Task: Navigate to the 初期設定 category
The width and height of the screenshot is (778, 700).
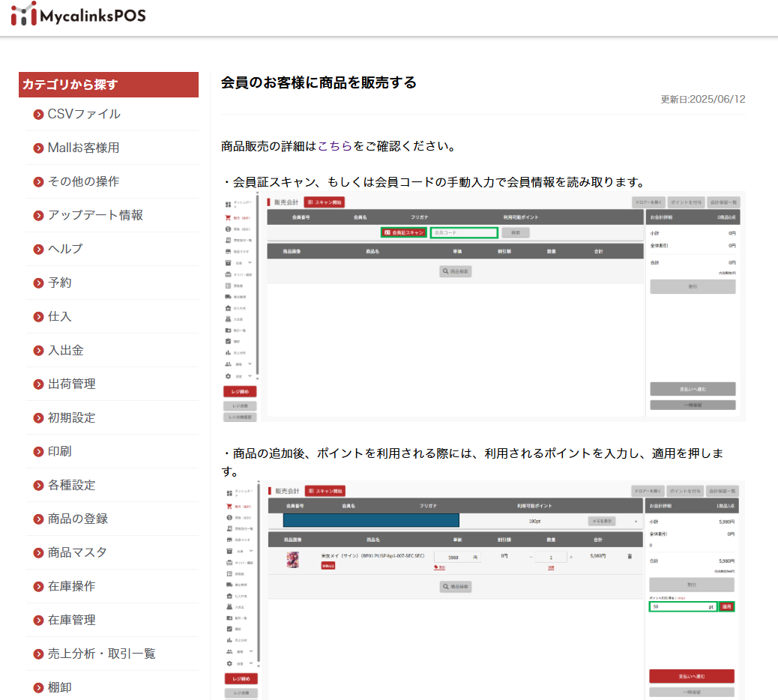Action: point(72,418)
